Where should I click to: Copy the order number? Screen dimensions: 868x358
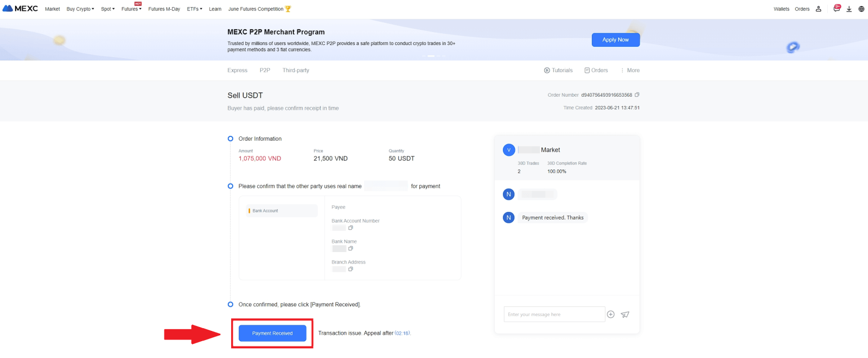[x=637, y=95]
